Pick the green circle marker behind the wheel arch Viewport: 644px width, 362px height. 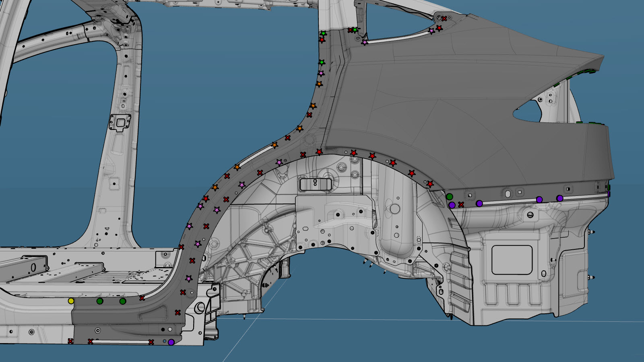click(450, 197)
